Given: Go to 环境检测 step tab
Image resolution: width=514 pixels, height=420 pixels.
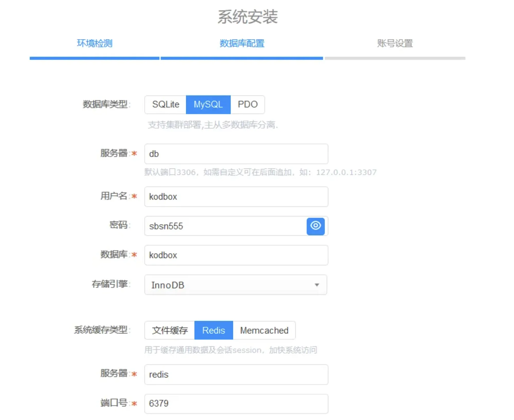Looking at the screenshot, I should [x=94, y=43].
